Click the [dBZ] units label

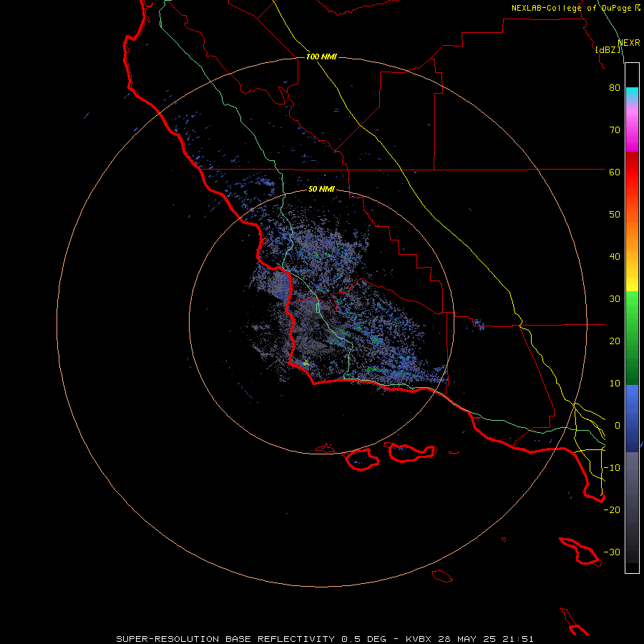click(608, 50)
